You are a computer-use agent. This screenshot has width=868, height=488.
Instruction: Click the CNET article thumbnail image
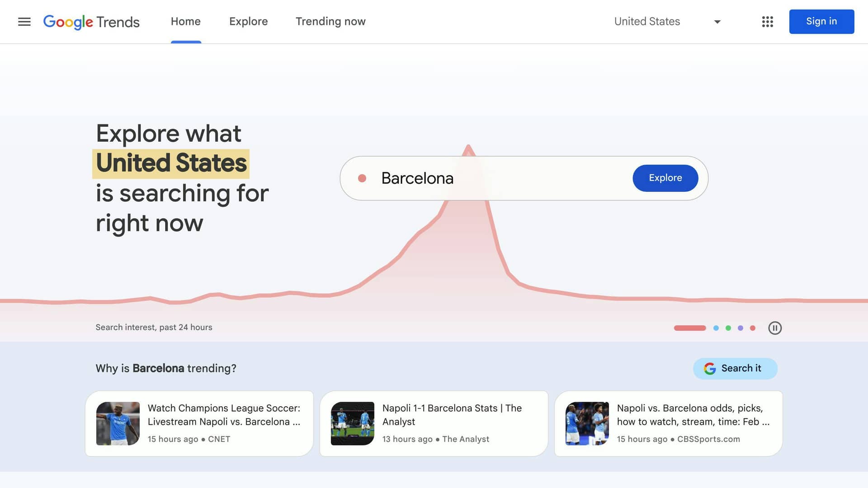pyautogui.click(x=118, y=423)
